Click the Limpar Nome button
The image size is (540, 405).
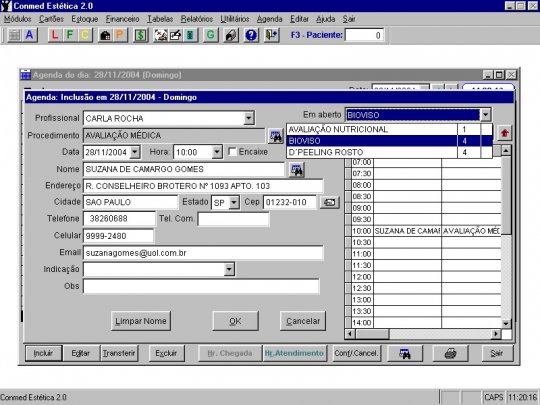pyautogui.click(x=141, y=321)
